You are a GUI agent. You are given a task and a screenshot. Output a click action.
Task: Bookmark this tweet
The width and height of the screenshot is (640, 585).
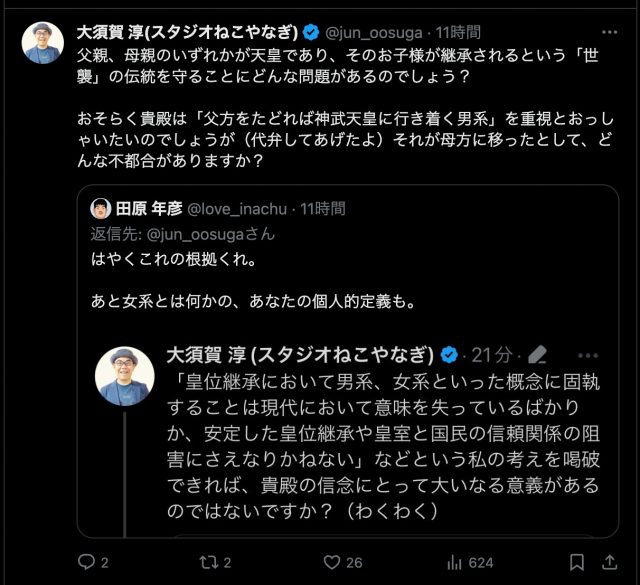575,563
